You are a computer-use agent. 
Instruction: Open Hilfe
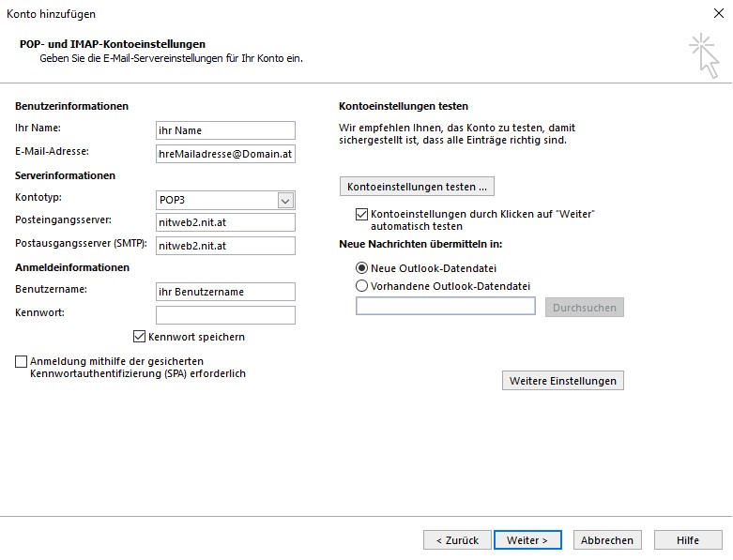pyautogui.click(x=688, y=540)
